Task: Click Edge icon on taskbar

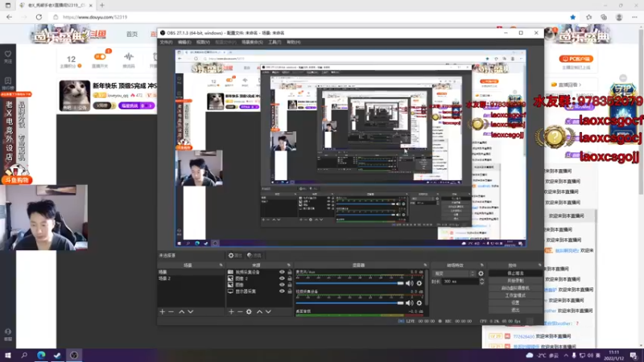Action: click(x=41, y=355)
